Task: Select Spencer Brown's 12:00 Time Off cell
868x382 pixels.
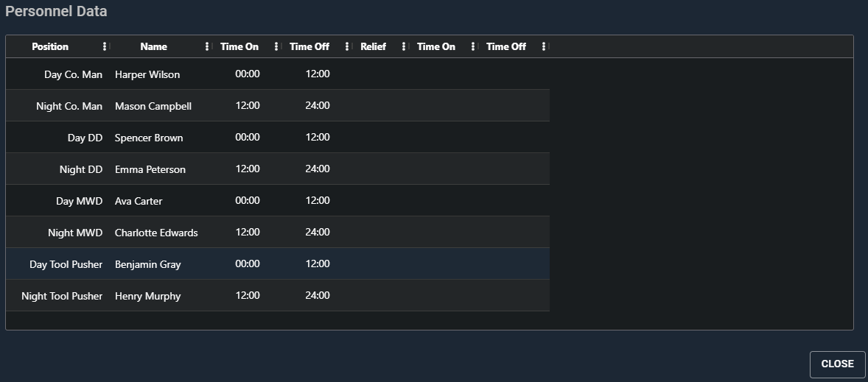Action: [x=318, y=137]
